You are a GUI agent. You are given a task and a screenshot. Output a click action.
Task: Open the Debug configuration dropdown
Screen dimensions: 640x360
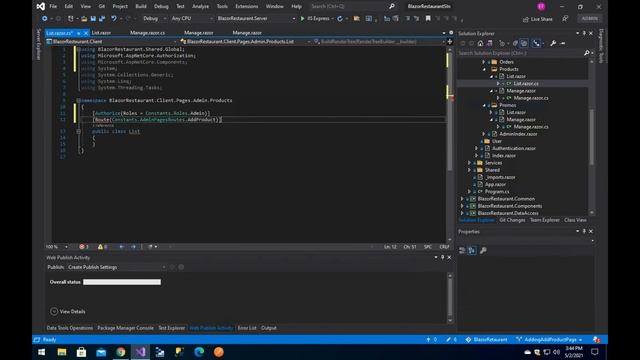coord(155,18)
